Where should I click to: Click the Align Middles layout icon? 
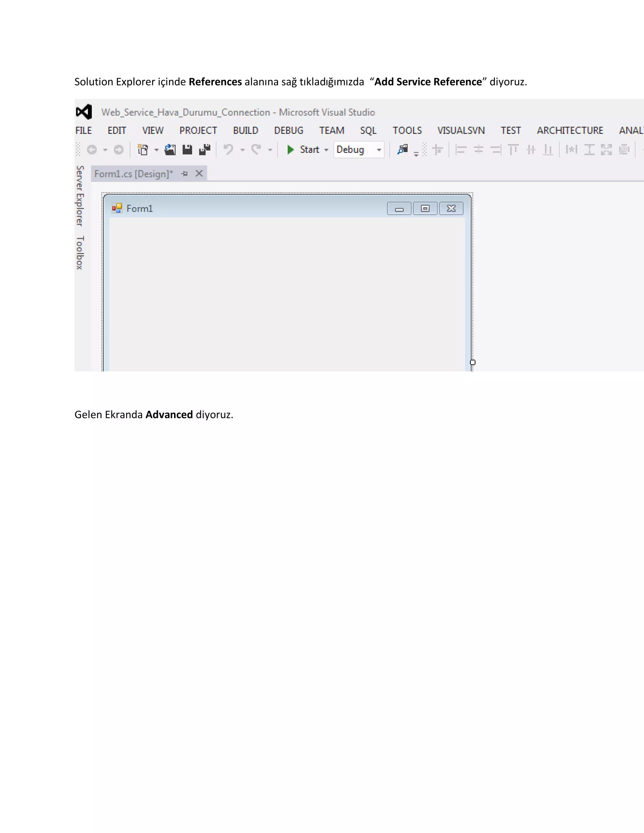531,150
